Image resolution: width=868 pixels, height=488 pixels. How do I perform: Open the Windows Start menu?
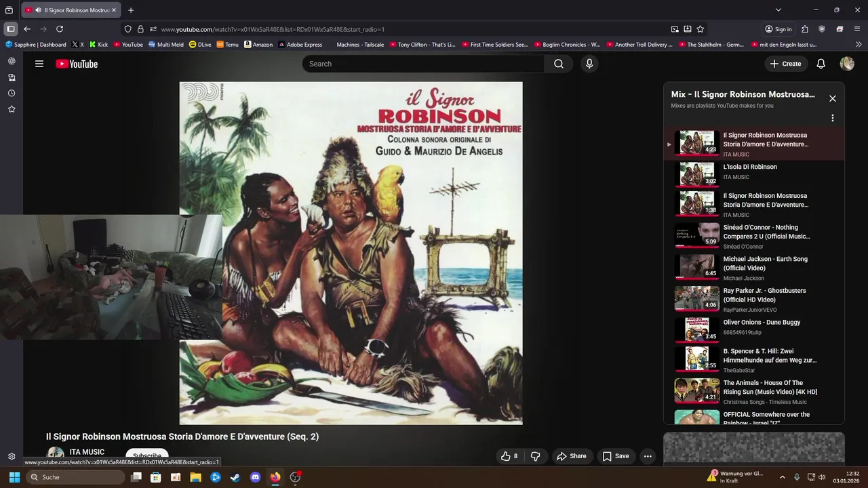[14, 477]
